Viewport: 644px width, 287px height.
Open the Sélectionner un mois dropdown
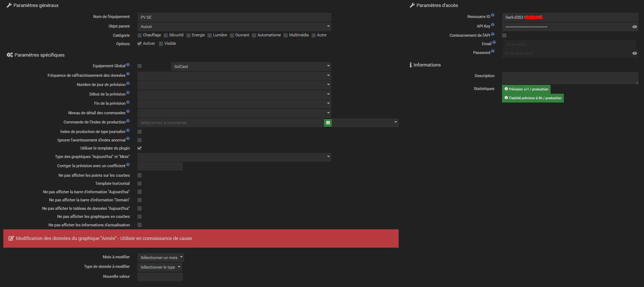pyautogui.click(x=161, y=258)
